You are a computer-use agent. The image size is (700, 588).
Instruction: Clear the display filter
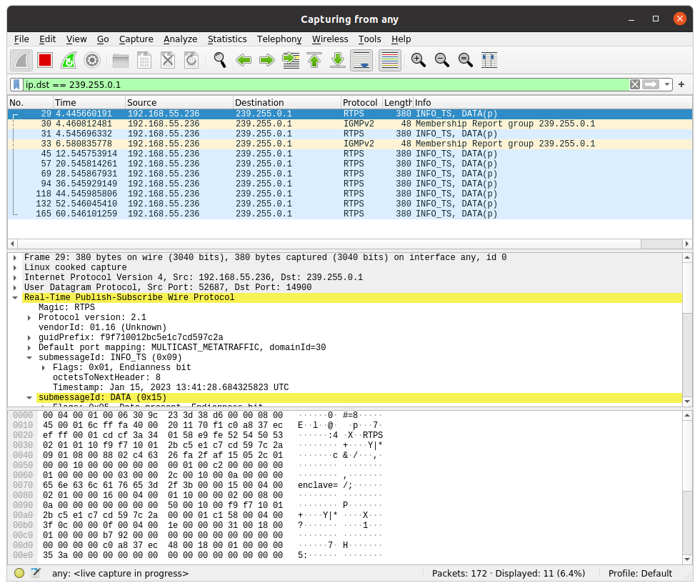[x=635, y=84]
